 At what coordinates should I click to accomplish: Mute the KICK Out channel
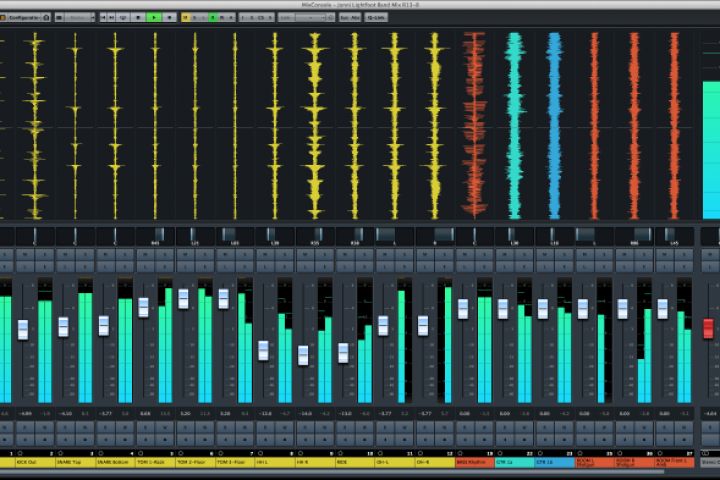pyautogui.click(x=26, y=254)
